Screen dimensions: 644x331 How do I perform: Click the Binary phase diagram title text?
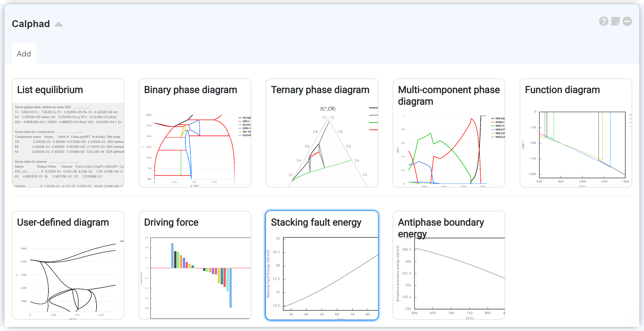coord(190,90)
